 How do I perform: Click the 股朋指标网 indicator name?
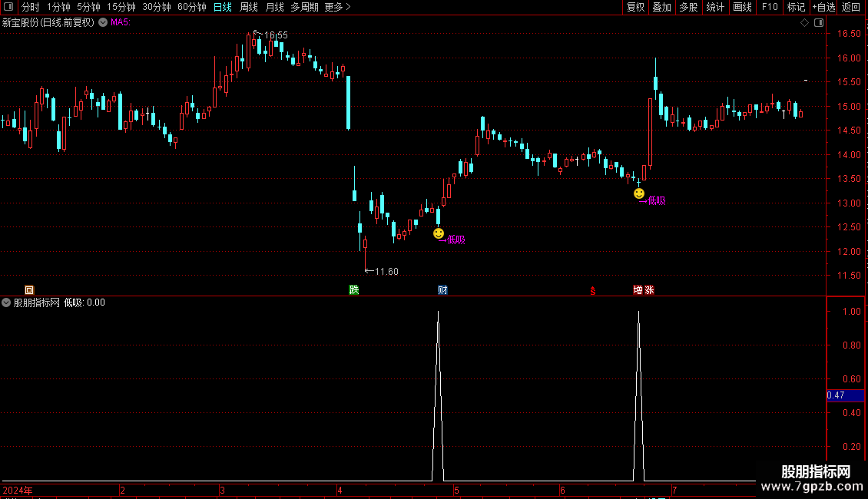click(x=37, y=302)
